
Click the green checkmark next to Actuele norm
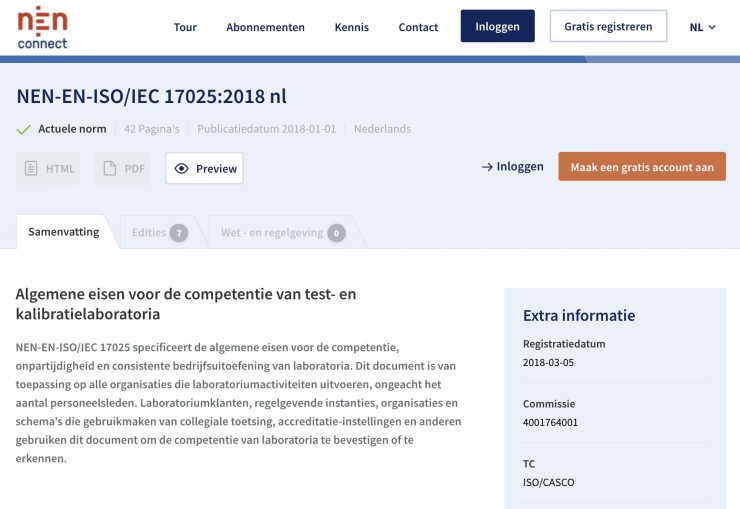pos(24,129)
